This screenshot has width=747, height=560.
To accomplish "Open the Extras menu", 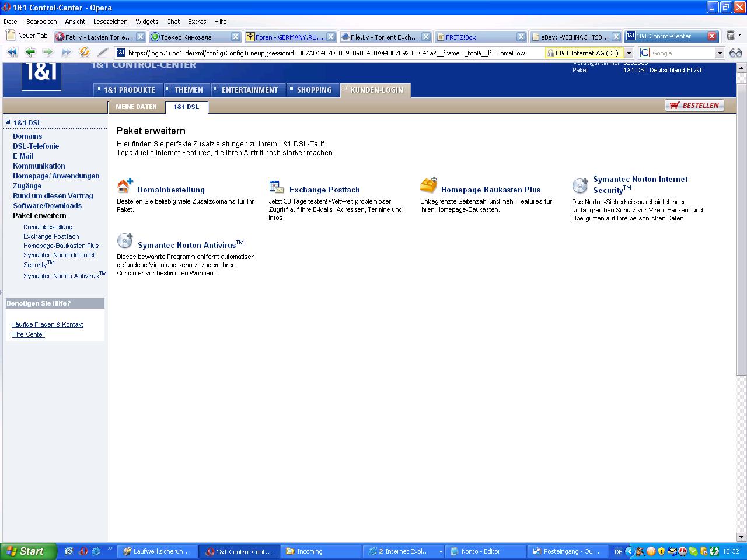I will click(197, 22).
